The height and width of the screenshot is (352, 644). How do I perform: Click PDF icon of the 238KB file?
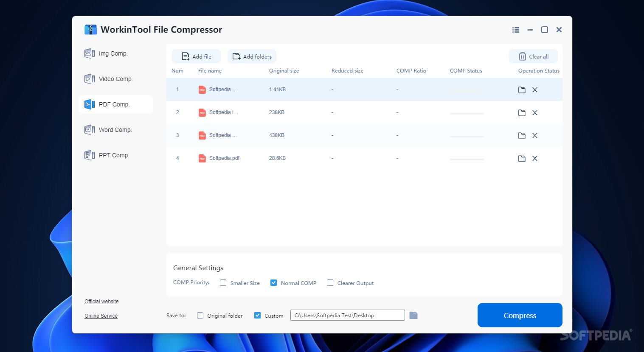(x=202, y=112)
